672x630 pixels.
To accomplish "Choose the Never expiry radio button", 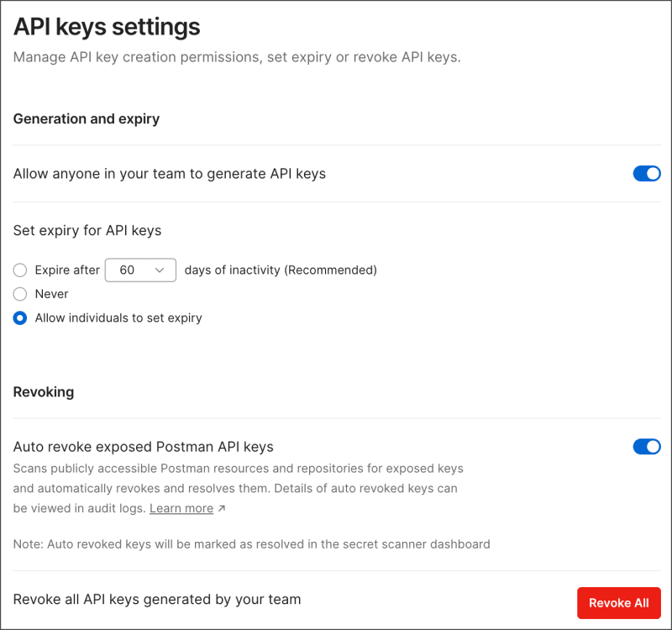I will (20, 294).
